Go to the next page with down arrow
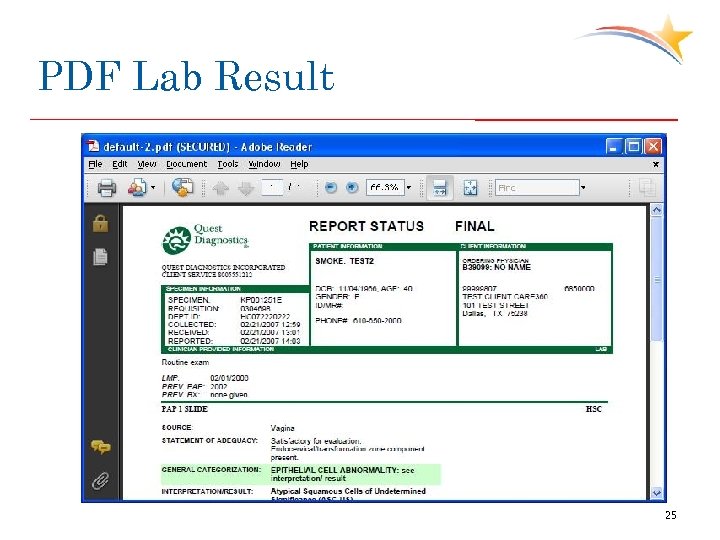The height and width of the screenshot is (540, 720). click(246, 188)
